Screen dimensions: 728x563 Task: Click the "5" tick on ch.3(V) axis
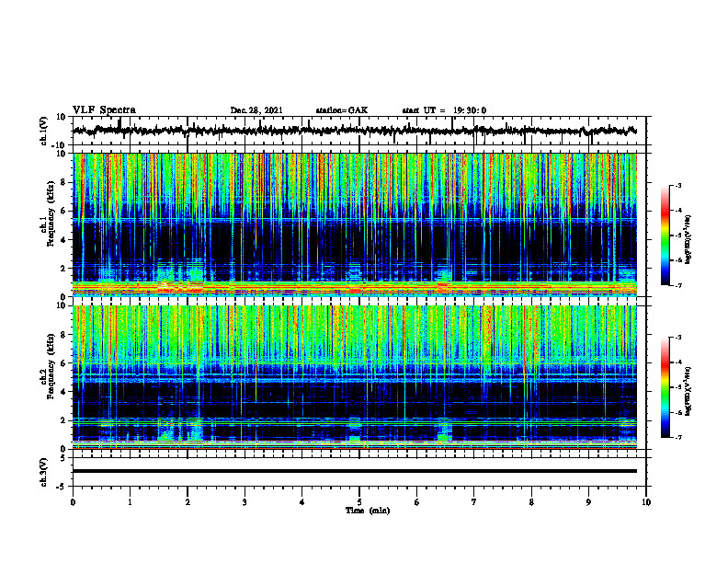[64, 458]
